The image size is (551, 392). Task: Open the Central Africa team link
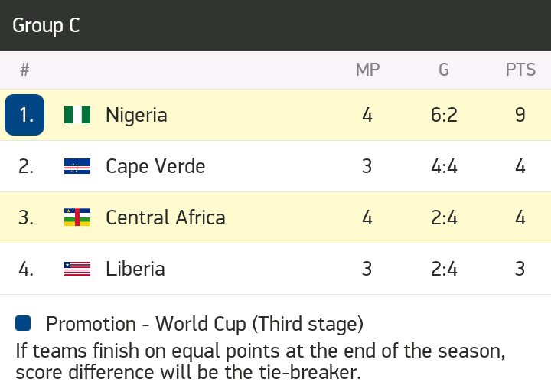coord(165,217)
